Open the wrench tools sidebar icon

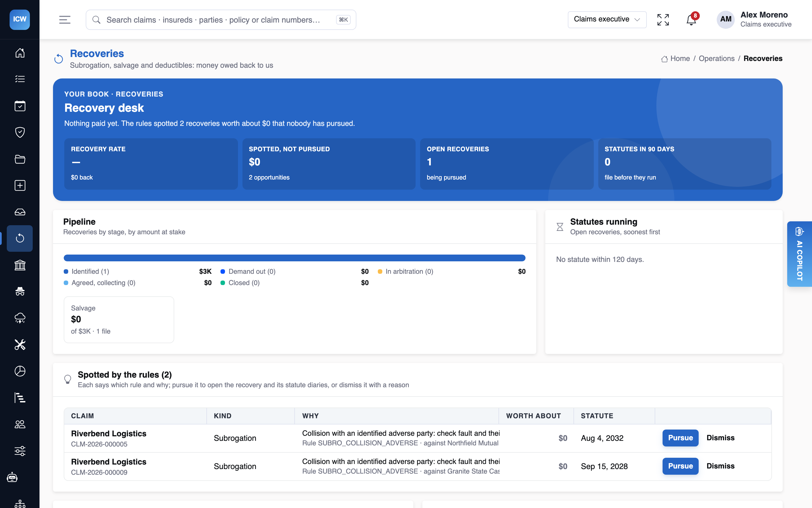point(20,345)
